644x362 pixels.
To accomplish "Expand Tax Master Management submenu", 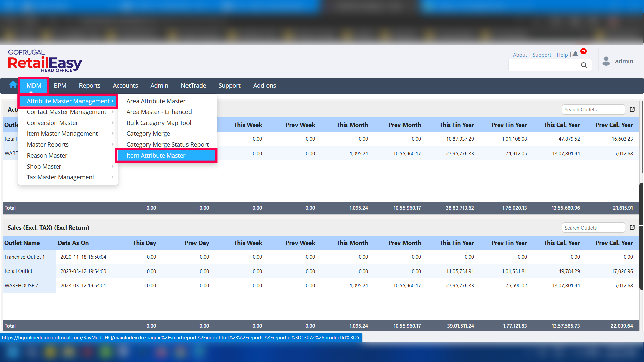I will click(61, 177).
